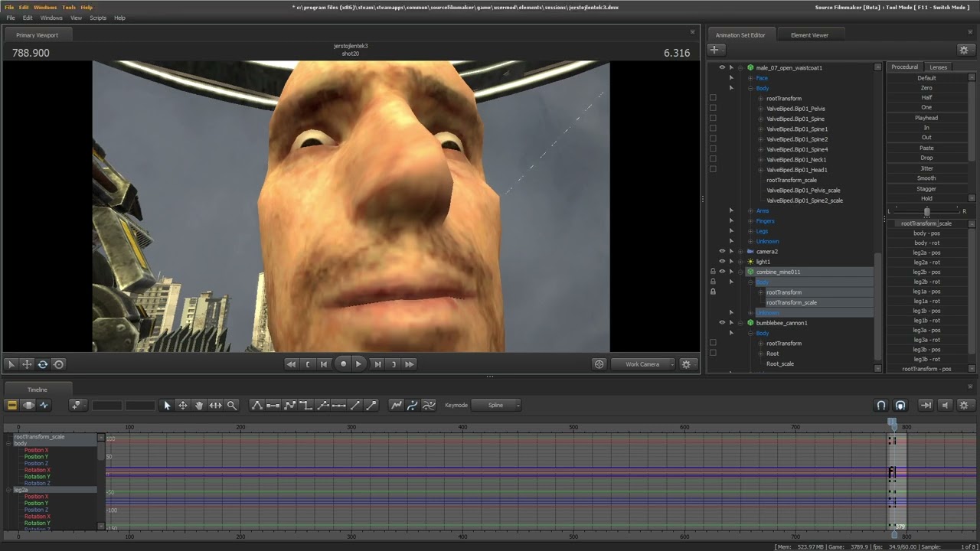Switch to Element Viewer tab
Image resolution: width=980 pixels, height=551 pixels.
tap(809, 34)
